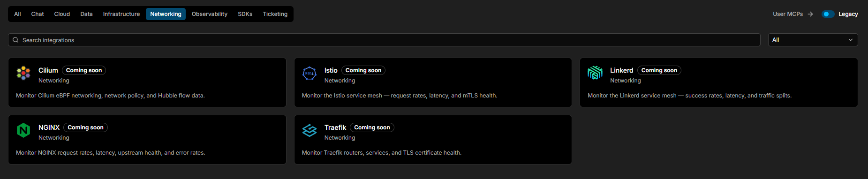Click the Traefik routers description text
The height and width of the screenshot is (179, 868).
(382, 153)
